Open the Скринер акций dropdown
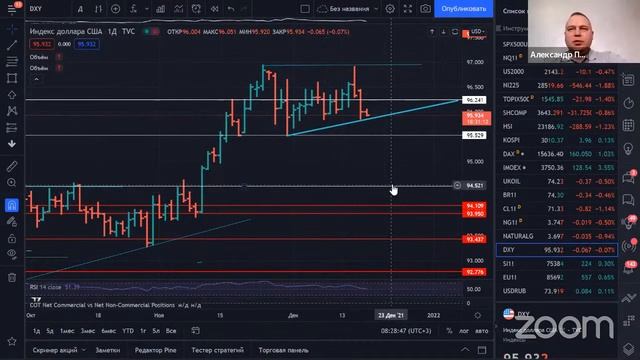640x360 pixels. click(59, 350)
